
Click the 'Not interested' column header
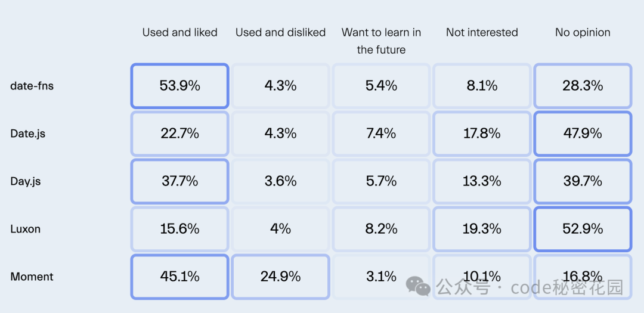pyautogui.click(x=482, y=32)
